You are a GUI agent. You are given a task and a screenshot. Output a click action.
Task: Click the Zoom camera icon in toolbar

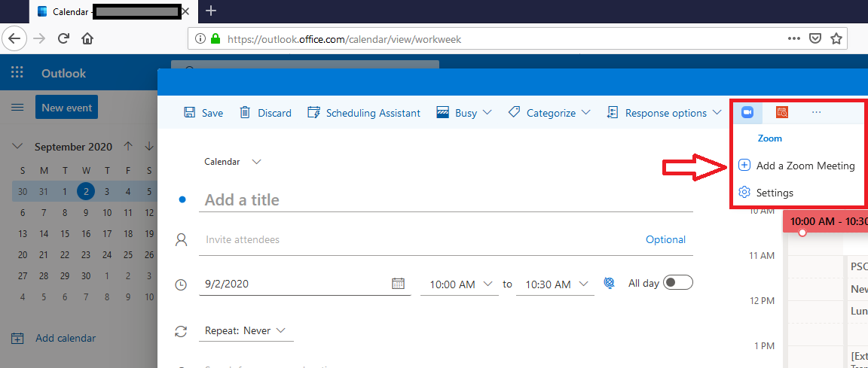click(747, 112)
